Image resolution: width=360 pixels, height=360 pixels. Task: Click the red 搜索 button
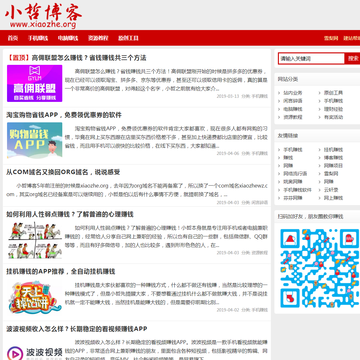[x=353, y=58]
